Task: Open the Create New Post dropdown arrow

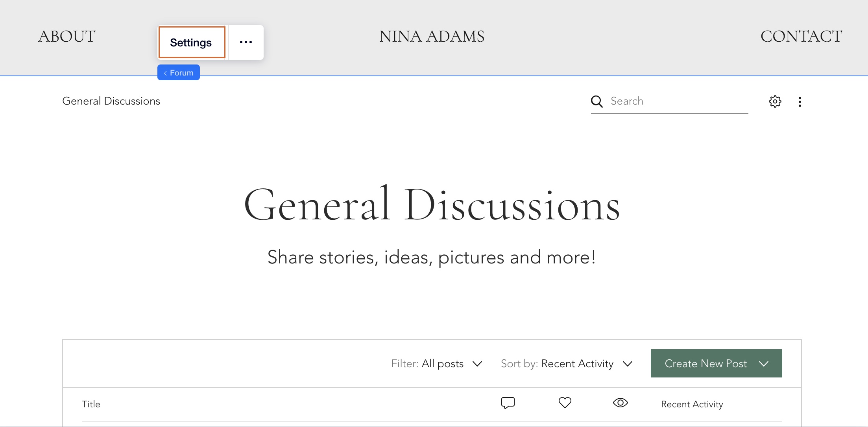Action: [764, 364]
